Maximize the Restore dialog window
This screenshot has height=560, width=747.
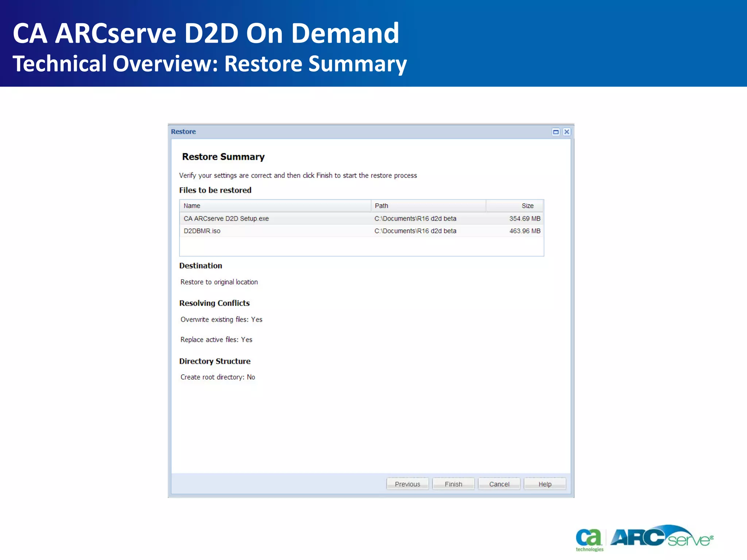pyautogui.click(x=556, y=132)
